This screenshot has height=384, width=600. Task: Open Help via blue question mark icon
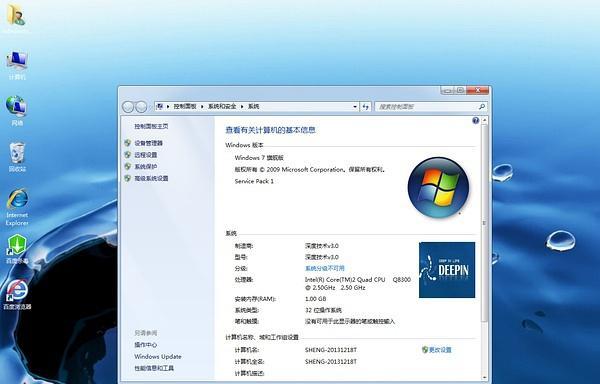(x=475, y=121)
